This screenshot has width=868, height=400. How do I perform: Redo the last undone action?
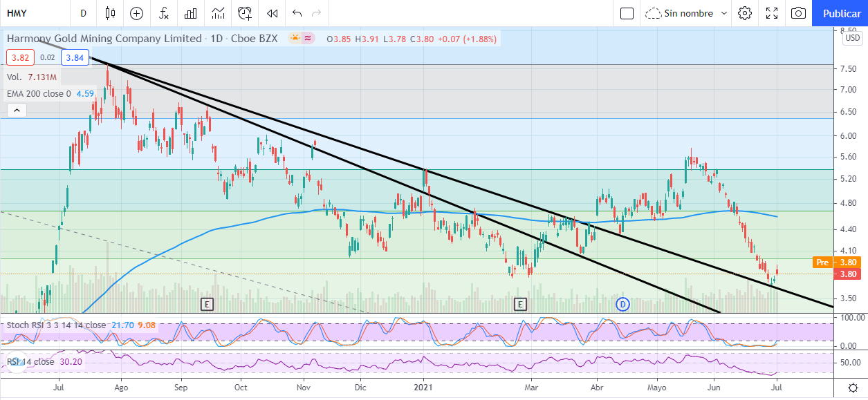(x=317, y=13)
